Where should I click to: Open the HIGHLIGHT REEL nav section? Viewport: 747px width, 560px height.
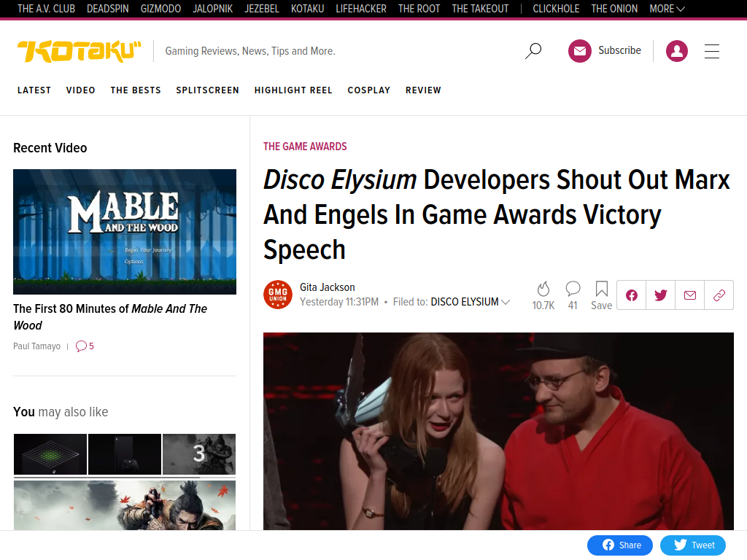point(293,90)
